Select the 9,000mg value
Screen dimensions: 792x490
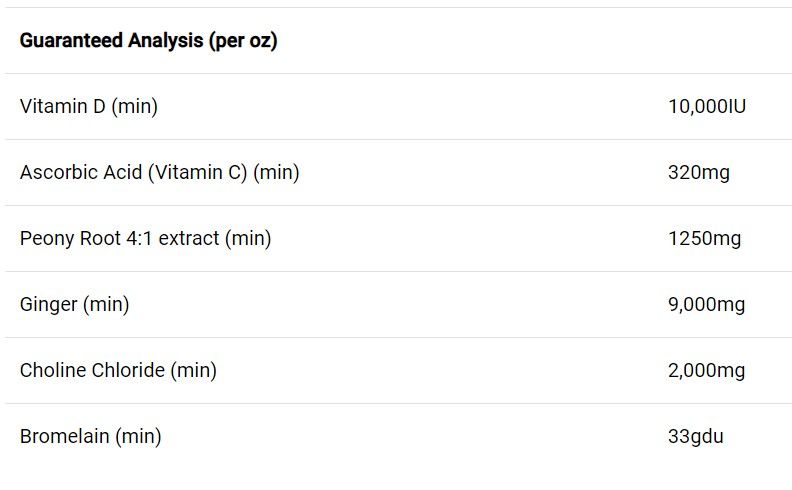click(x=706, y=304)
